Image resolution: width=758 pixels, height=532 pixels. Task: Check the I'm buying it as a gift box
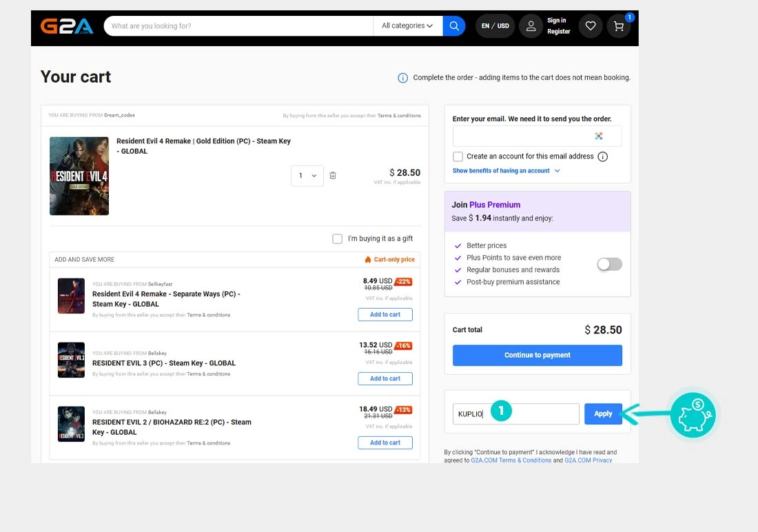coord(338,239)
